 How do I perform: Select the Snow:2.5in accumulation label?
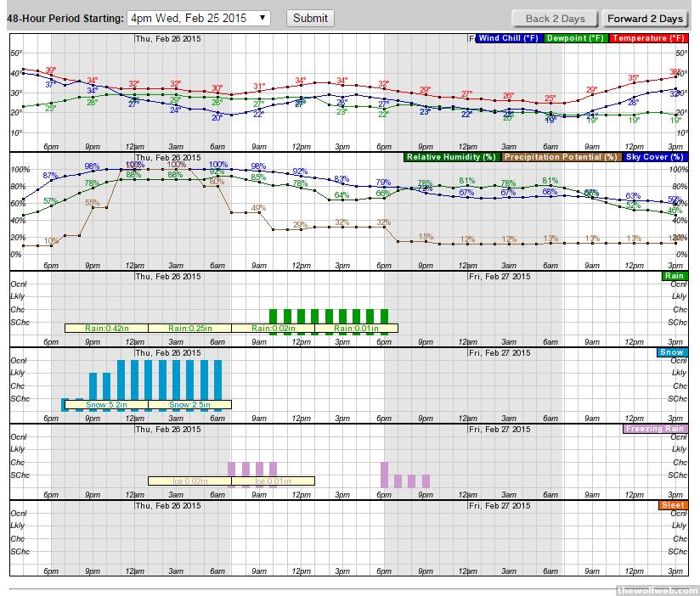(189, 405)
